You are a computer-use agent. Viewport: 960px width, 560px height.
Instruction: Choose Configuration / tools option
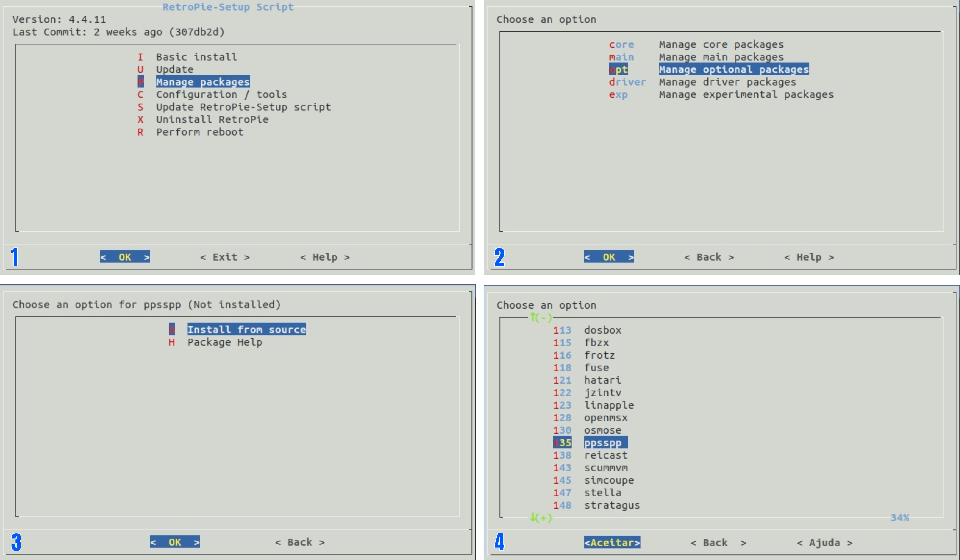coord(221,94)
